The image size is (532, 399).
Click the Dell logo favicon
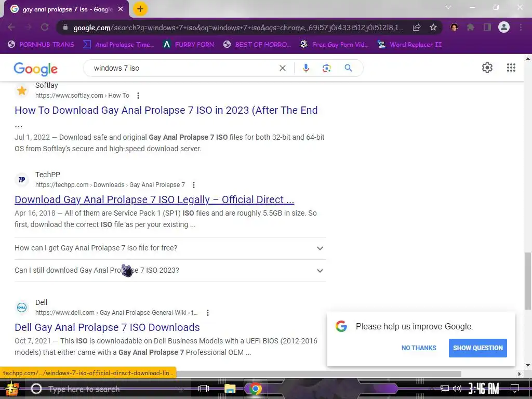pyautogui.click(x=22, y=308)
